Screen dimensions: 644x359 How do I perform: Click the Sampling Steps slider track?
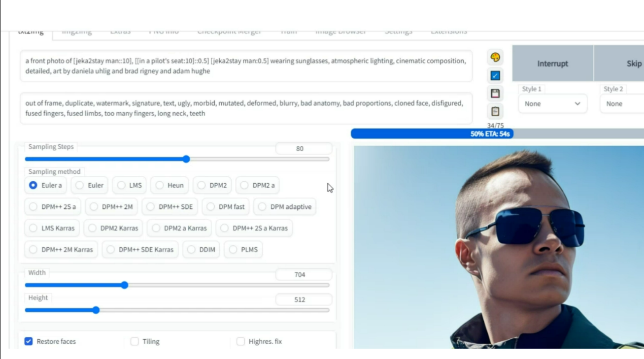(x=256, y=159)
